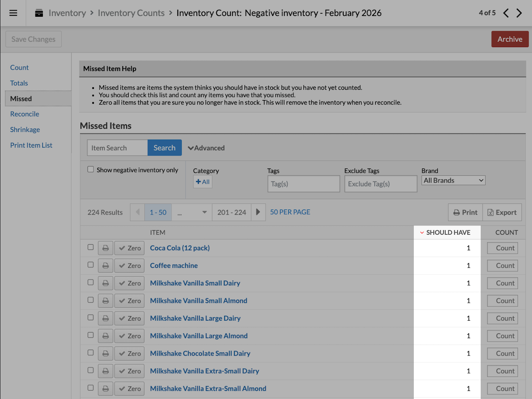Expand the Advanced search options
The height and width of the screenshot is (399, 532).
pyautogui.click(x=206, y=148)
